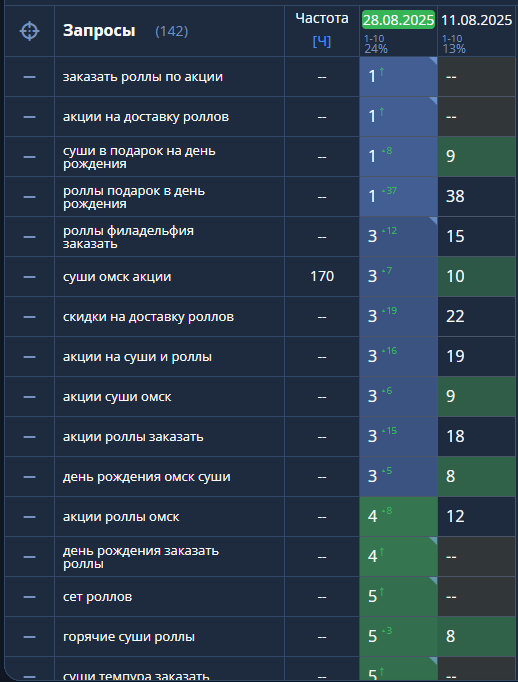The width and height of the screenshot is (518, 682).
Task: Click the blue [Ч] frequency link
Action: click(322, 42)
